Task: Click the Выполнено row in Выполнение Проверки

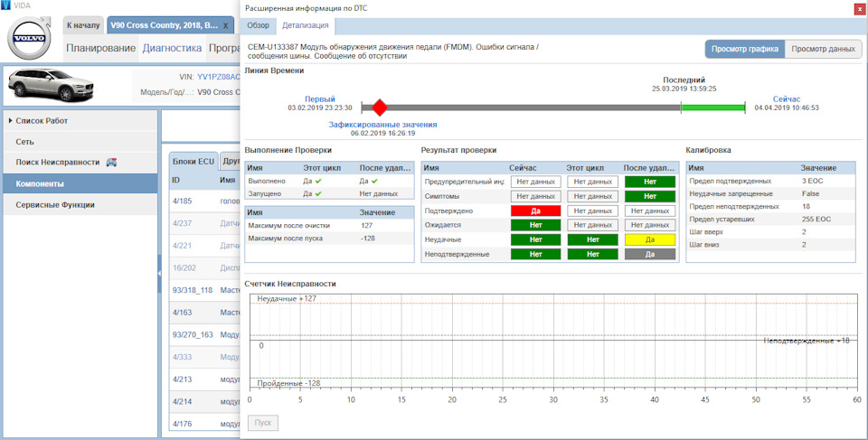Action: 329,181
